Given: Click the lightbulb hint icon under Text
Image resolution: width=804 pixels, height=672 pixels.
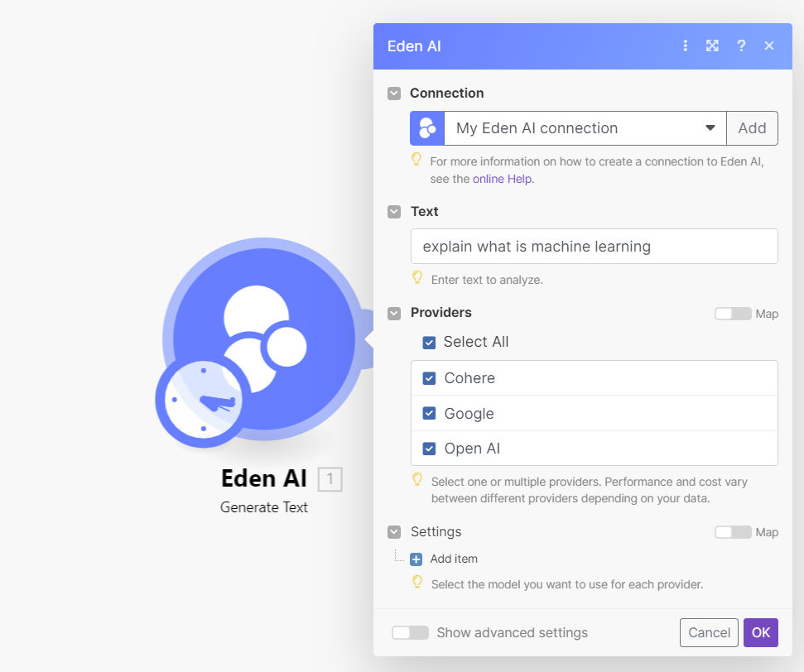Looking at the screenshot, I should [416, 278].
